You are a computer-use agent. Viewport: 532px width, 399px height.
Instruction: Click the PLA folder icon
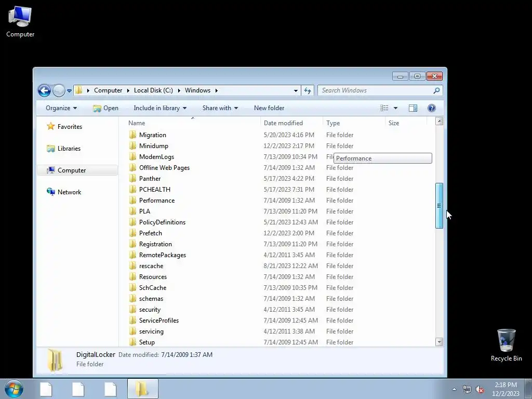(x=132, y=211)
